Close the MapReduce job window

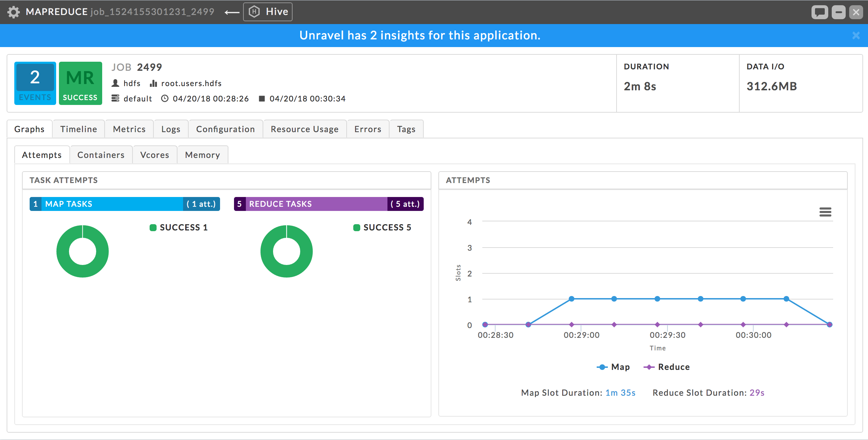[856, 12]
